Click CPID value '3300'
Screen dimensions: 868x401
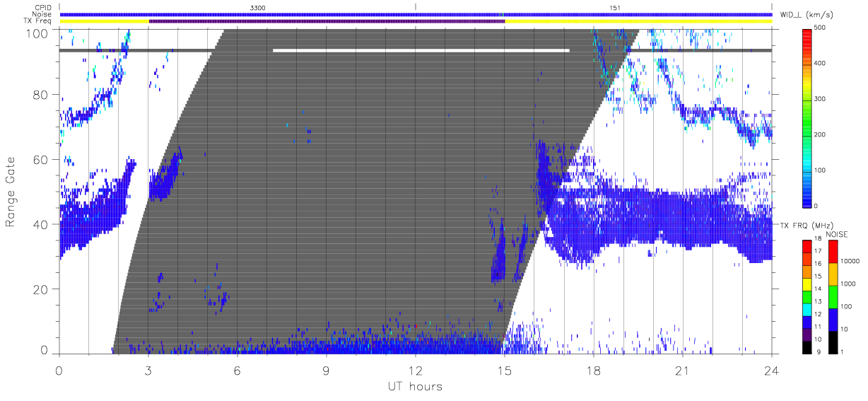258,7
